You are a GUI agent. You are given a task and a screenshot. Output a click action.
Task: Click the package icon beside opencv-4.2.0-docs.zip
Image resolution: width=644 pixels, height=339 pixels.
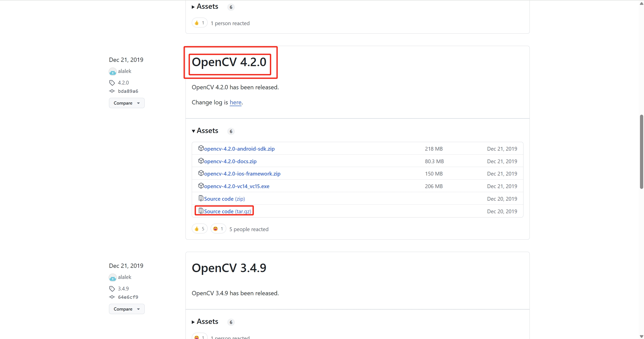201,161
